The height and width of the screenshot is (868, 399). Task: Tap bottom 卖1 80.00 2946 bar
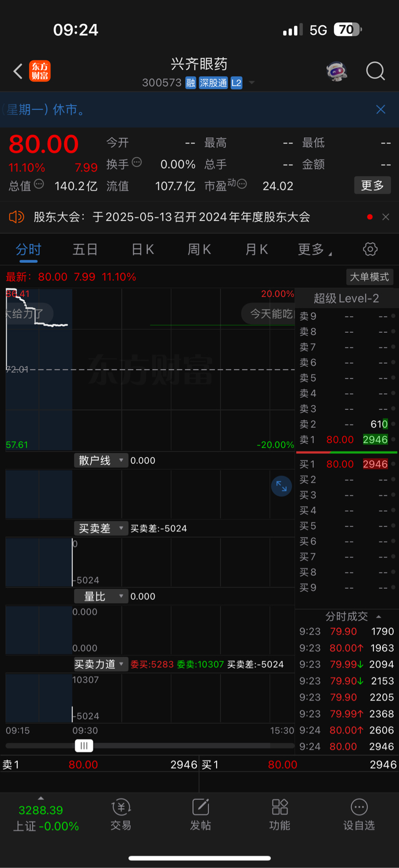click(100, 765)
